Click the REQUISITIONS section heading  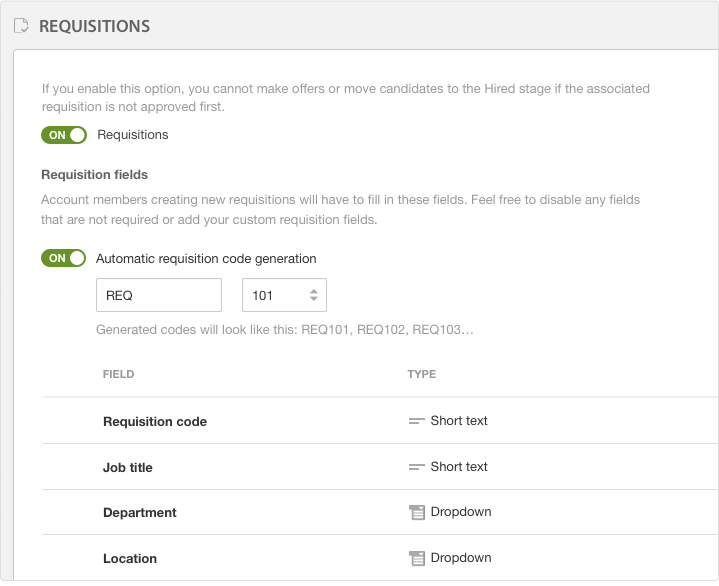pos(94,26)
